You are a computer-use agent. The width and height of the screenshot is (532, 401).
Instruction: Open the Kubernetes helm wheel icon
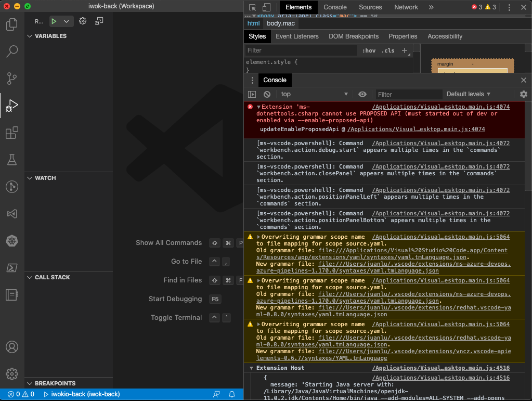coord(12,241)
